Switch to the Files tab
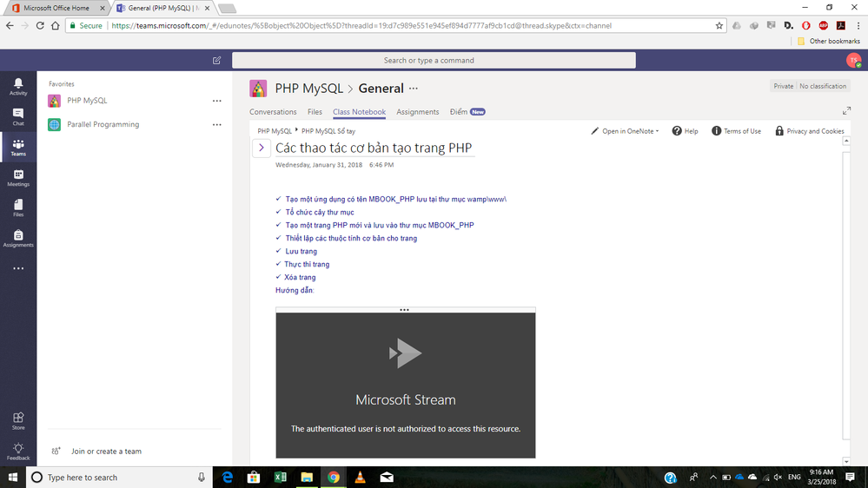 click(315, 112)
